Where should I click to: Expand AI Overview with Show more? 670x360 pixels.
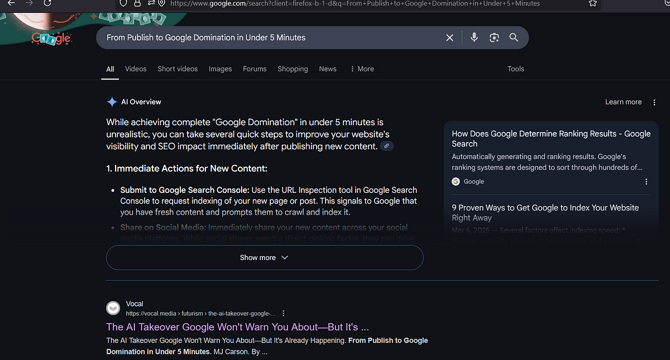[264, 258]
